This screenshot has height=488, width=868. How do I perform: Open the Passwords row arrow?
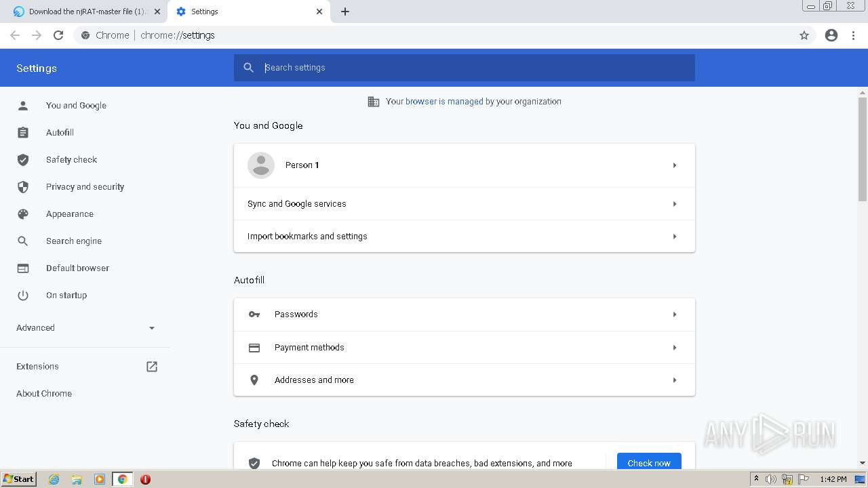[675, 314]
